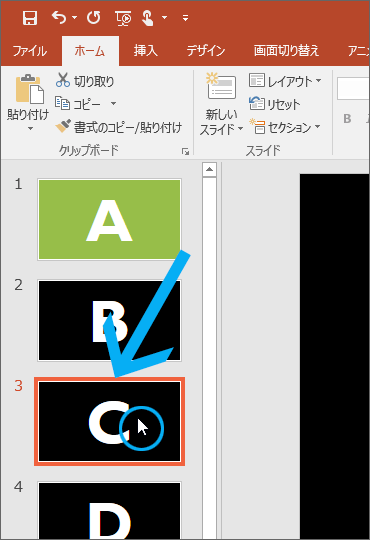Open the クリップボード dialog launcher

point(185,152)
